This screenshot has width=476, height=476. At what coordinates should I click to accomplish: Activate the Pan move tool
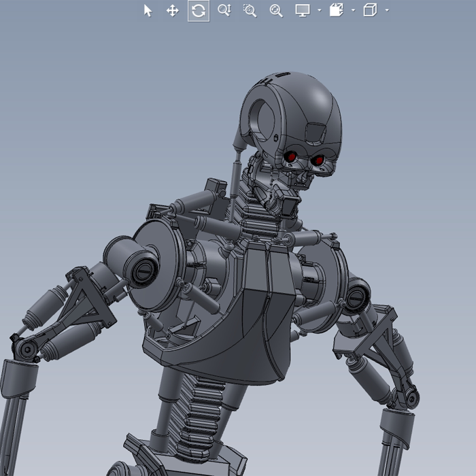[x=173, y=11]
